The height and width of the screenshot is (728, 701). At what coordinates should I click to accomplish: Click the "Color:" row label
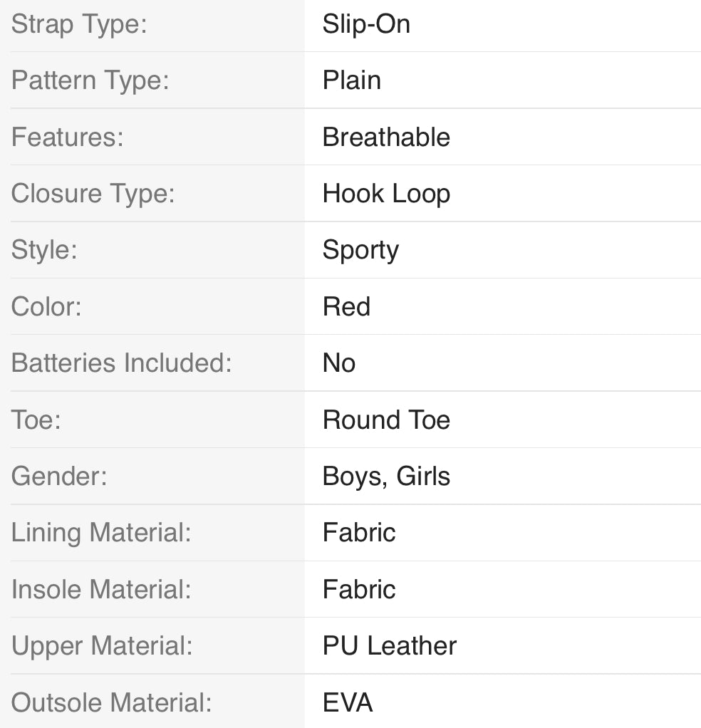coord(46,306)
